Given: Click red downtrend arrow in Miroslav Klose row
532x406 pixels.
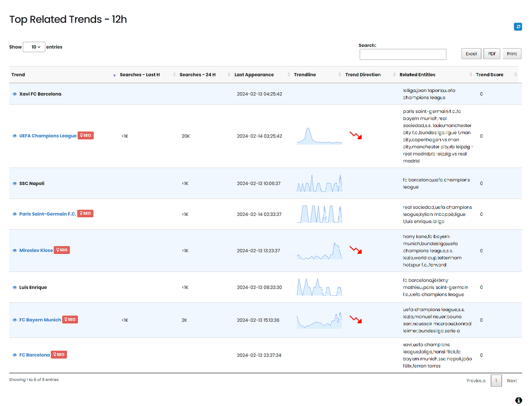Looking at the screenshot, I should click(x=356, y=250).
